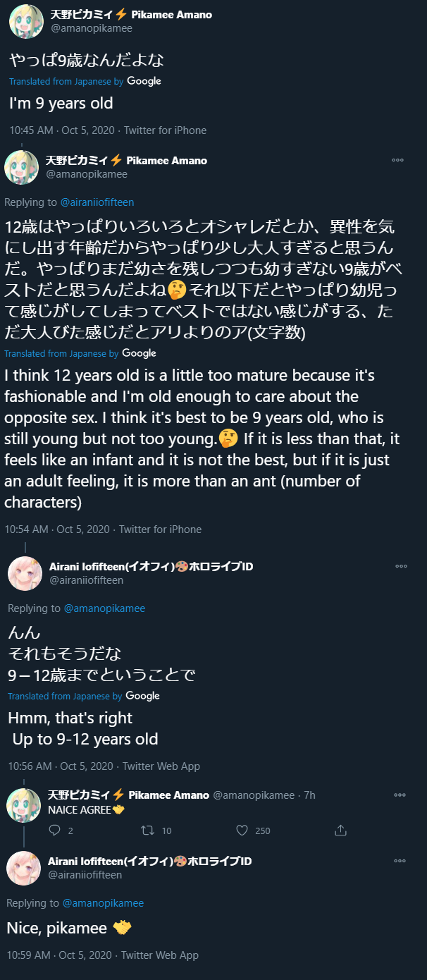Open more options on Airani's 10:56 AM reply

(400, 566)
